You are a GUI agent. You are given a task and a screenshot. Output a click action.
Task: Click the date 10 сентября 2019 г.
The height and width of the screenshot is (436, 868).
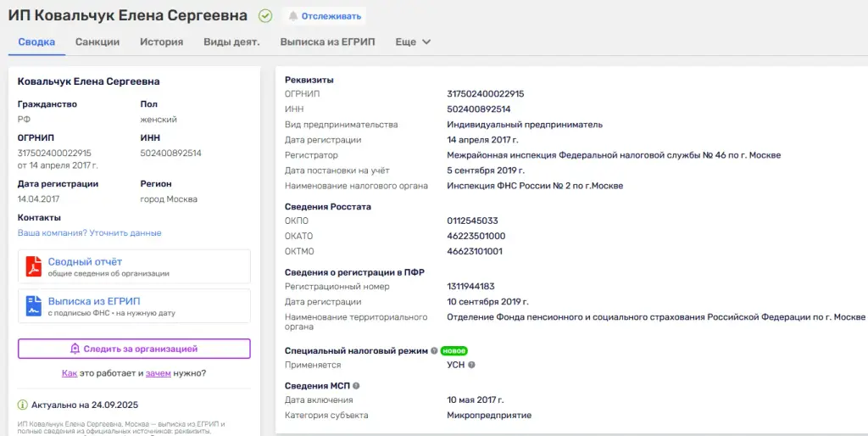(x=488, y=302)
